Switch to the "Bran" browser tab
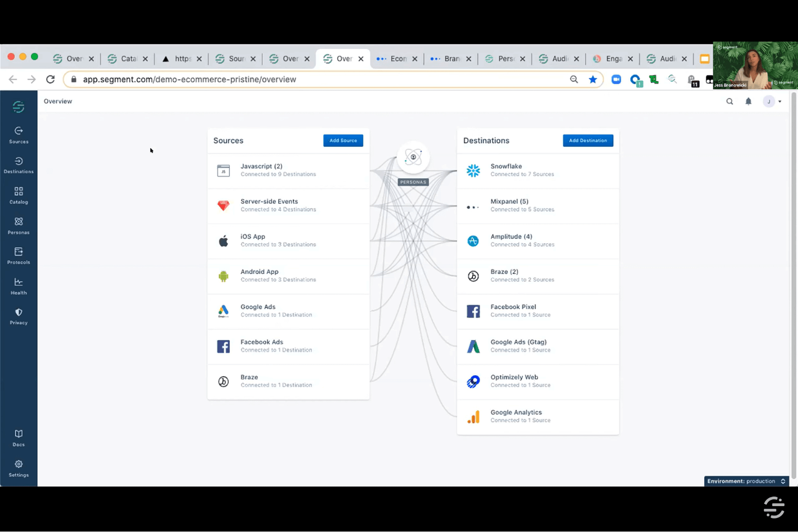The height and width of the screenshot is (532, 798). 451,59
